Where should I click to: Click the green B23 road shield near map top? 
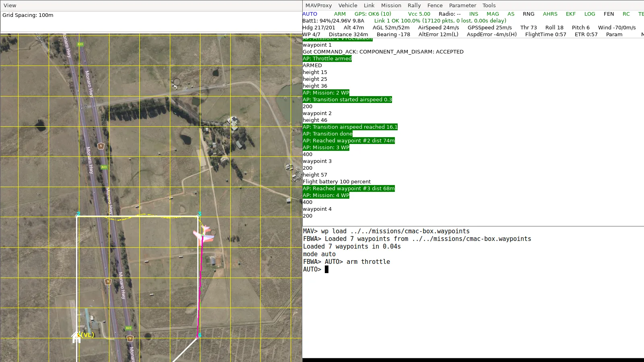click(80, 44)
